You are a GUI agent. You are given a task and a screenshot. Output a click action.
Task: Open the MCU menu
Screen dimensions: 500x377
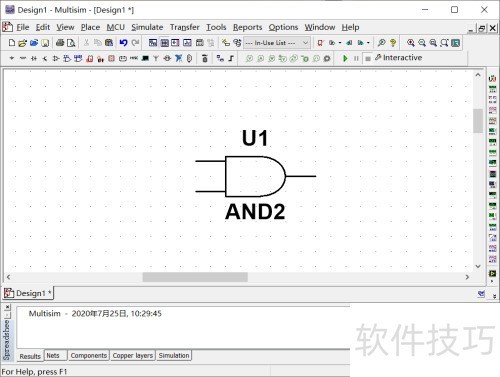tap(116, 27)
